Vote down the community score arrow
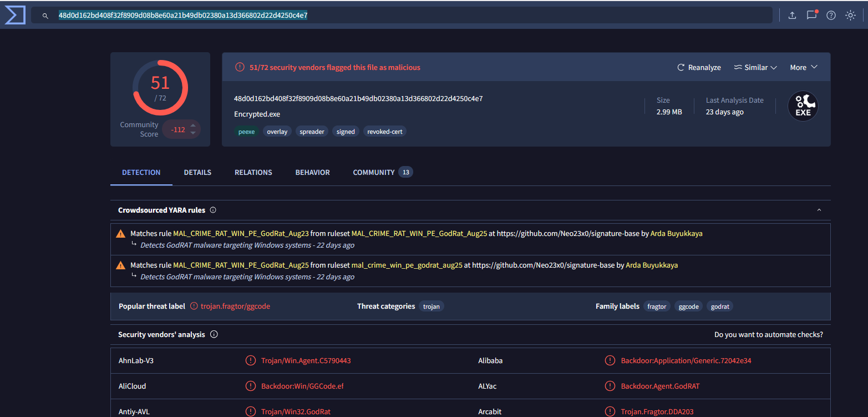The height and width of the screenshot is (417, 868). 193,133
